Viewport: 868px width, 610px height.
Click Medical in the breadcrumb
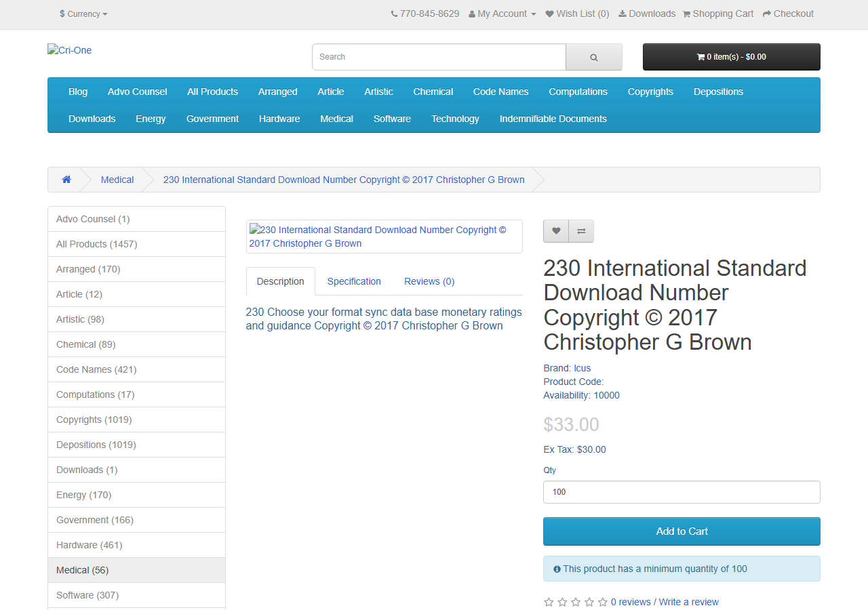tap(117, 180)
